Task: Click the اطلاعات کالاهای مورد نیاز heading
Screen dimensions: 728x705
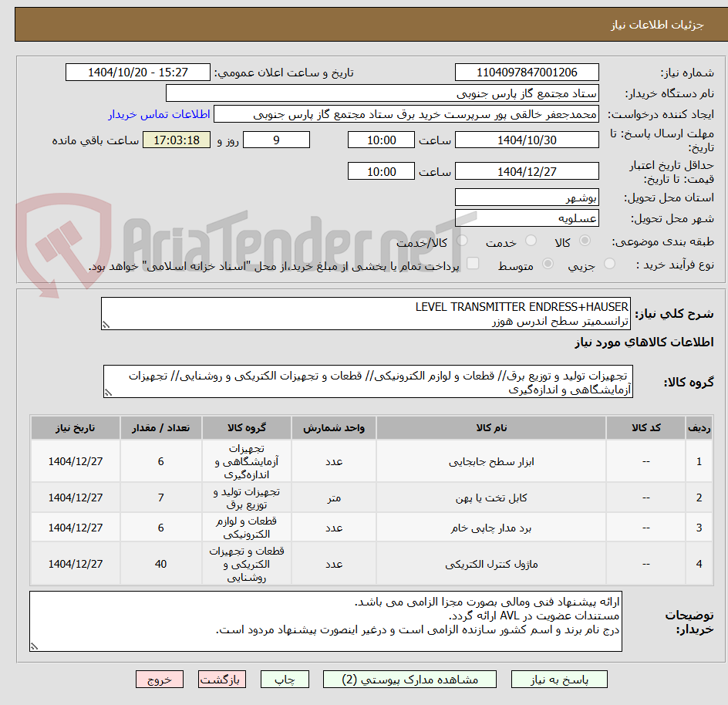Action: [x=644, y=342]
